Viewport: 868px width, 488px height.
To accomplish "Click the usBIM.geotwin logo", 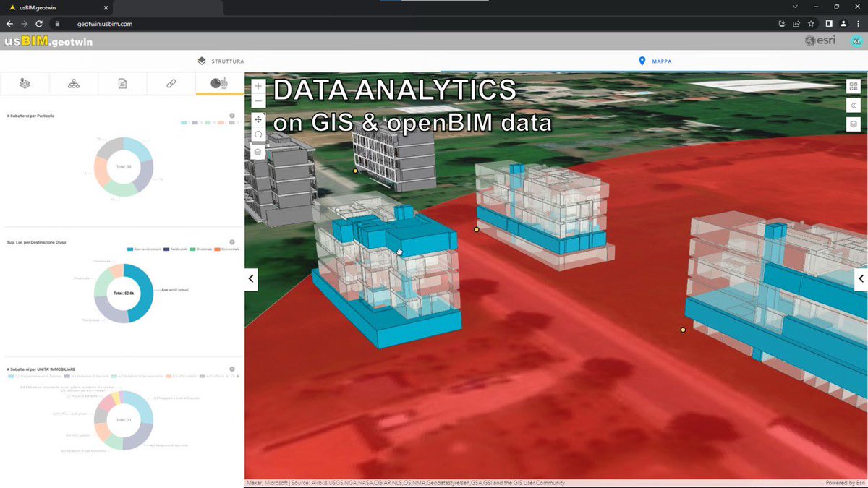I will point(48,41).
